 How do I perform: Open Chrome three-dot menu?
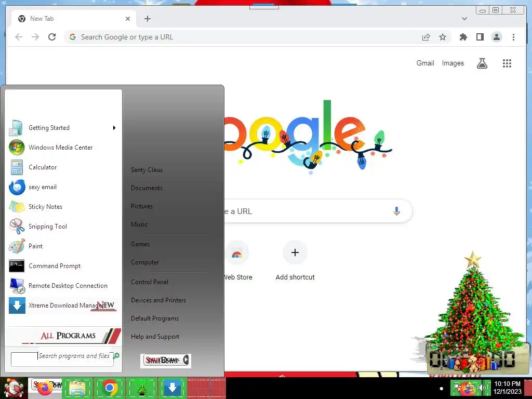[x=513, y=37]
